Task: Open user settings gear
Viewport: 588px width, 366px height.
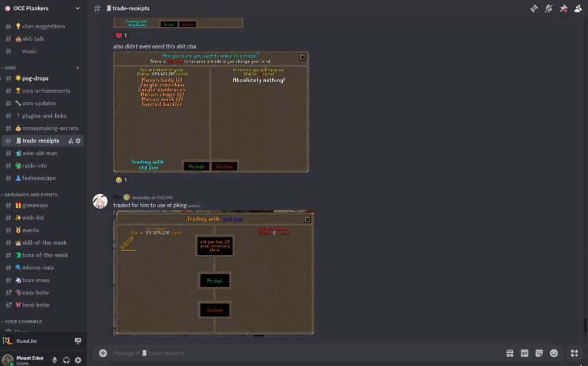Action: click(78, 360)
